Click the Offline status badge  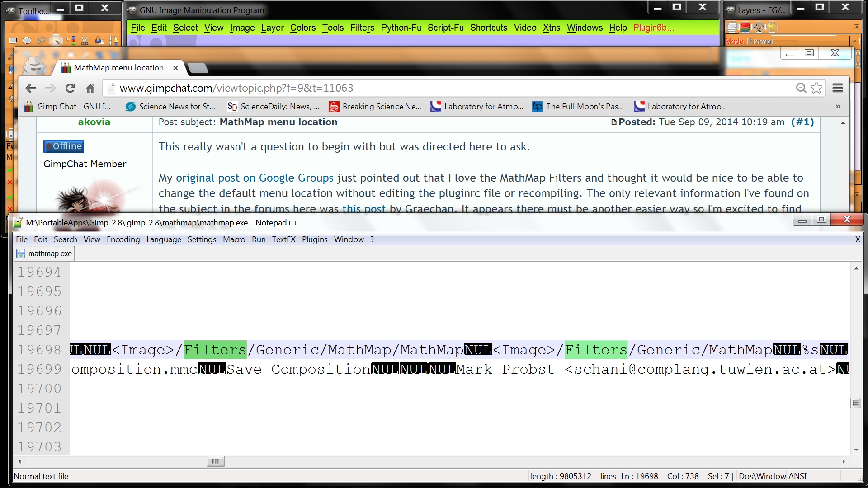(x=64, y=146)
